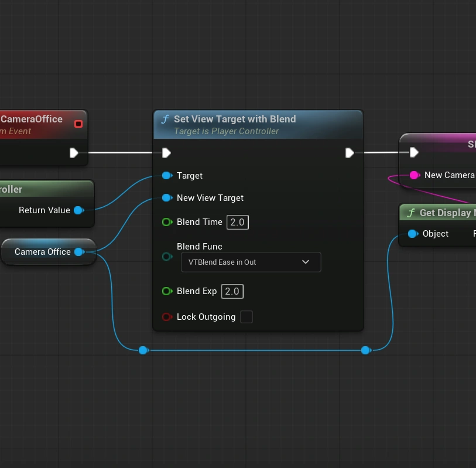Click the custom event's red delegate pin
This screenshot has width=476, height=468.
78,124
